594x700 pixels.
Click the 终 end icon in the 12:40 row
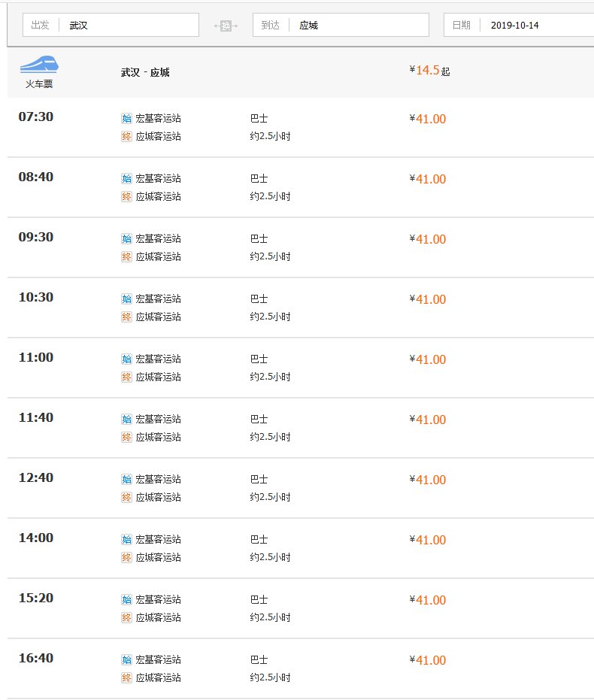(x=126, y=497)
